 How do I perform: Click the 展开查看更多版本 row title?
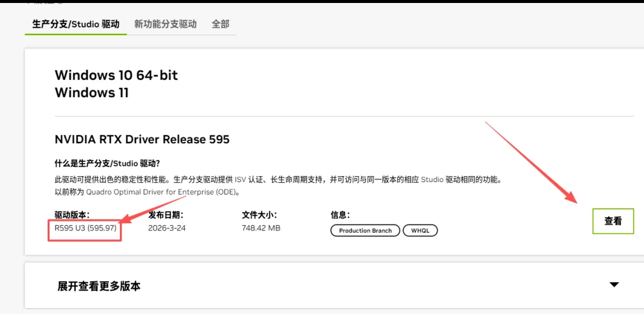(x=99, y=286)
